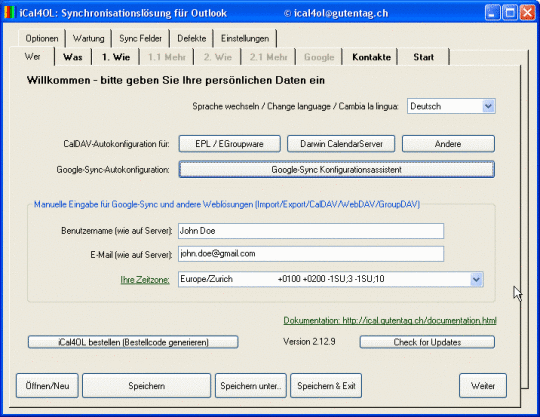The width and height of the screenshot is (540, 417).
Task: Launch Google-Sync Konfigurationsassistent
Action: tap(336, 169)
